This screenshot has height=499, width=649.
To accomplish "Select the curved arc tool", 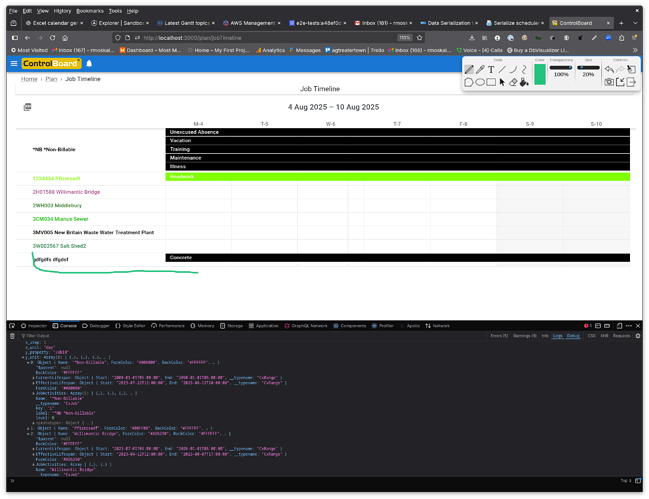I will point(513,70).
